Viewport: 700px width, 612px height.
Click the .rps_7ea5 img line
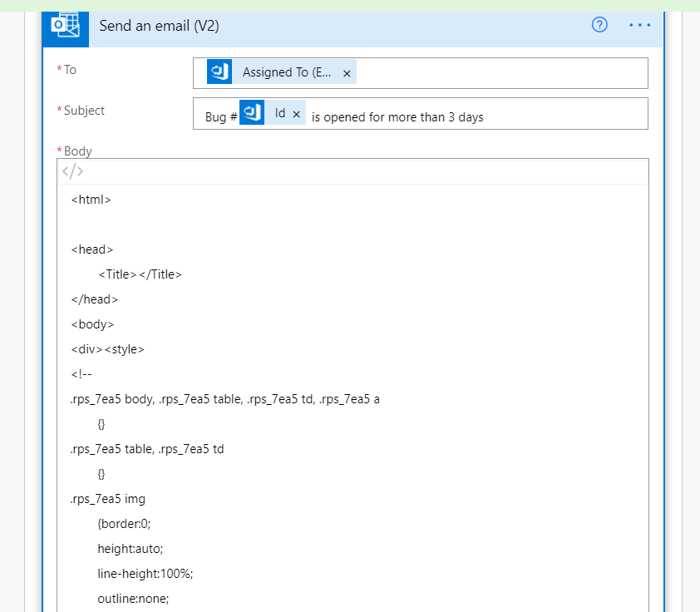[107, 499]
